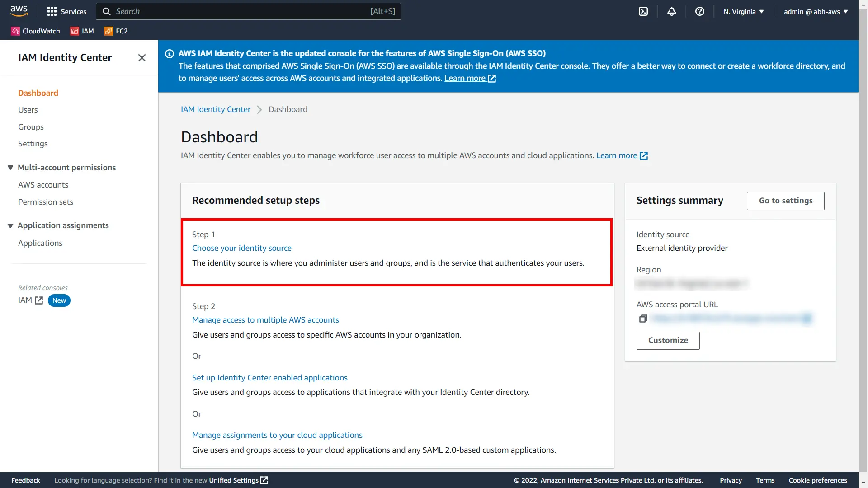
Task: Collapse the Multi-account permissions section
Action: point(10,168)
